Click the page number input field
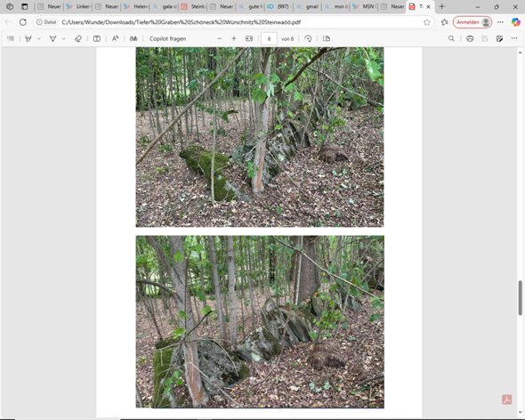 [269, 38]
